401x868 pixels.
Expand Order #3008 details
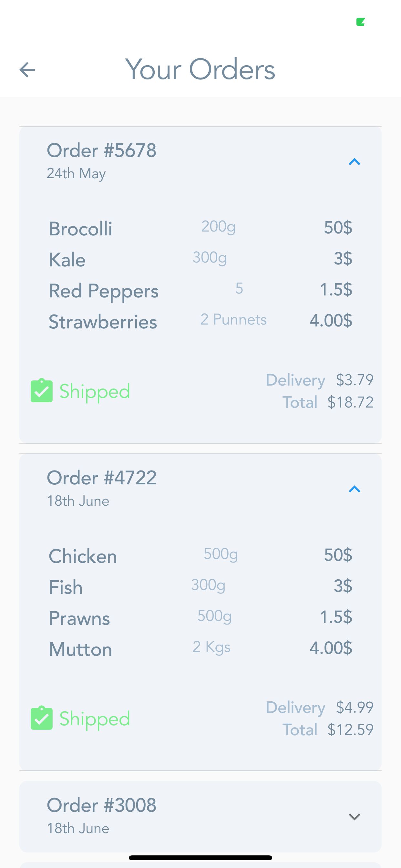[x=354, y=816]
